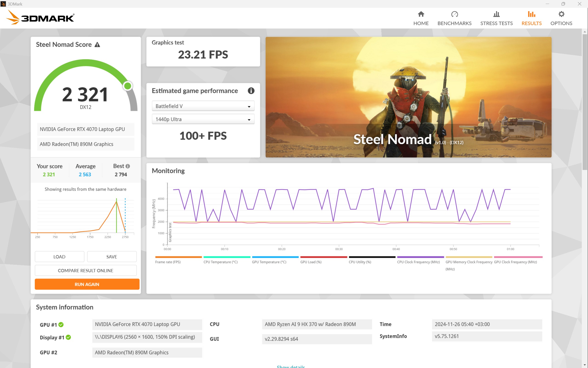Click the vertical scrollbar thumb
The width and height of the screenshot is (588, 368).
(x=585, y=102)
